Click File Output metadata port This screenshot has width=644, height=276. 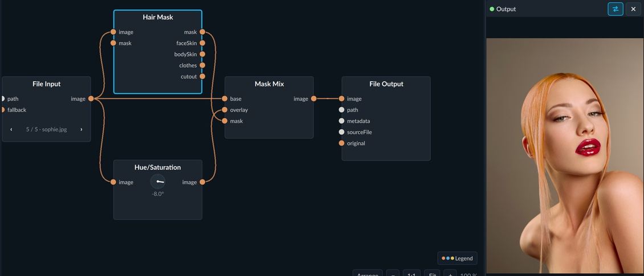point(341,121)
